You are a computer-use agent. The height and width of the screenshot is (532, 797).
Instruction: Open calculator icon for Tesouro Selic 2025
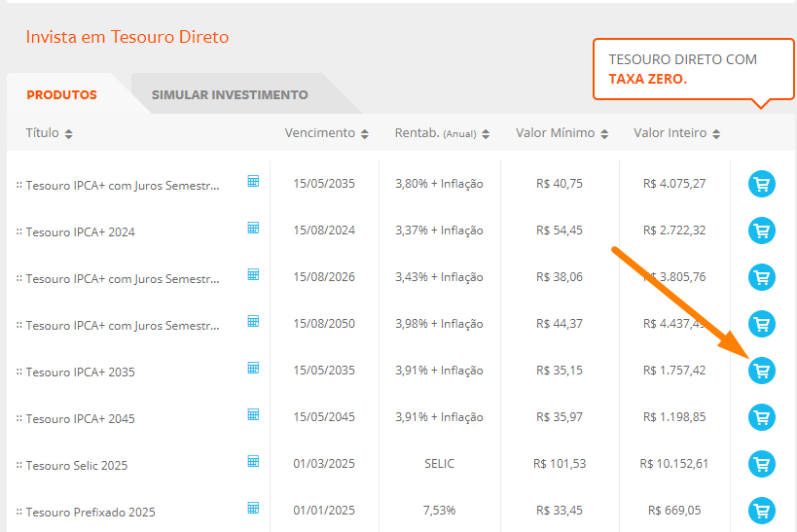click(x=253, y=461)
